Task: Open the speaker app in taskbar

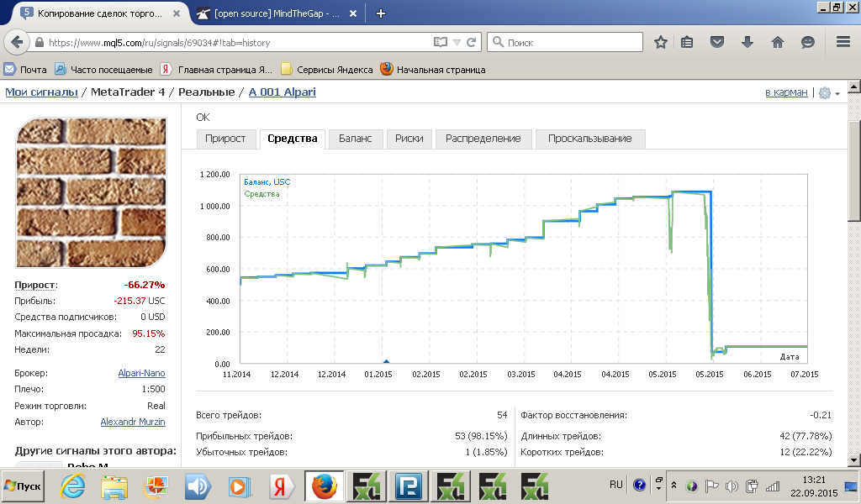Action: coord(198,486)
